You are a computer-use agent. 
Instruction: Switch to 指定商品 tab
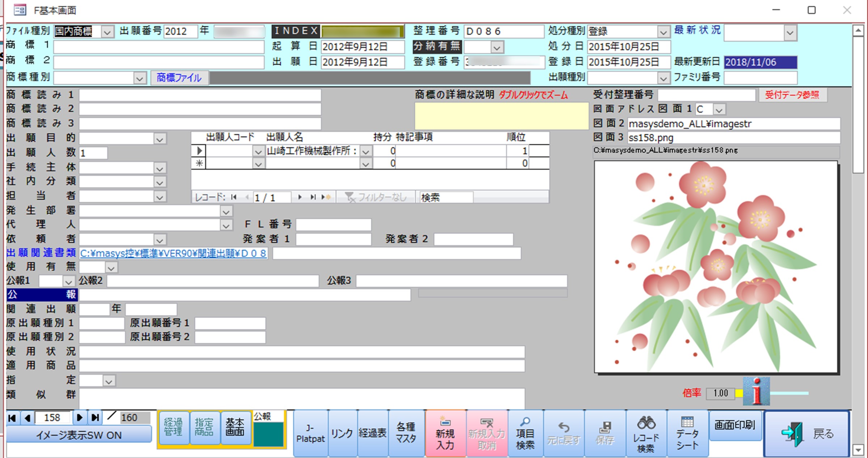(x=204, y=427)
